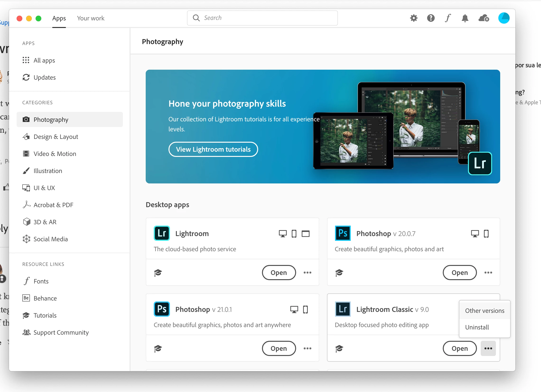
Task: Open more options for Photoshop v 20.0.7
Action: (488, 272)
